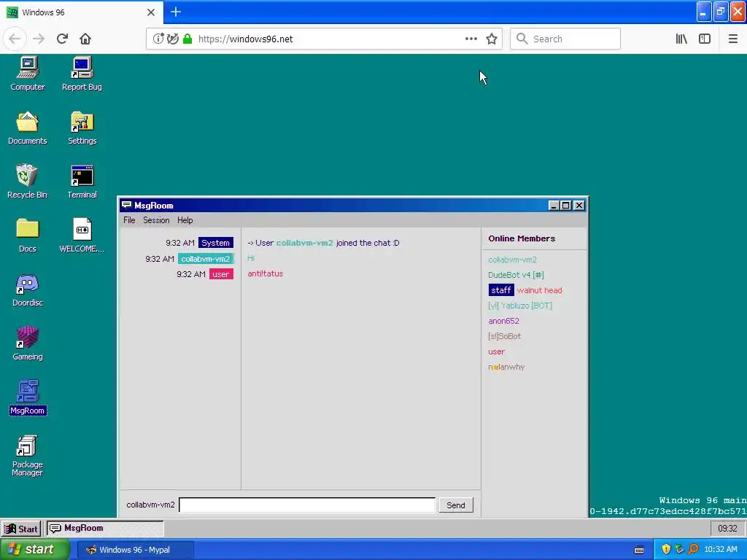Open the Package Manager desktop icon
Screen dimensions: 747x560
pyautogui.click(x=27, y=456)
